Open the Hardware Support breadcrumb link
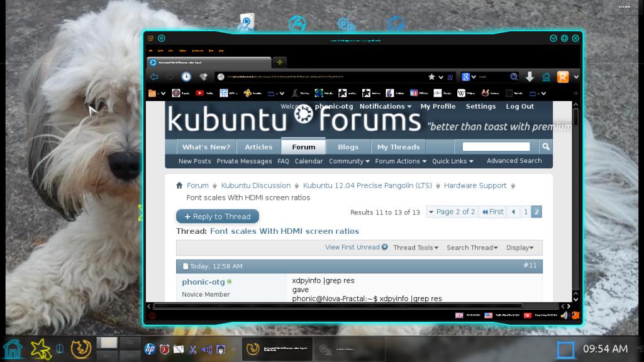 point(475,185)
